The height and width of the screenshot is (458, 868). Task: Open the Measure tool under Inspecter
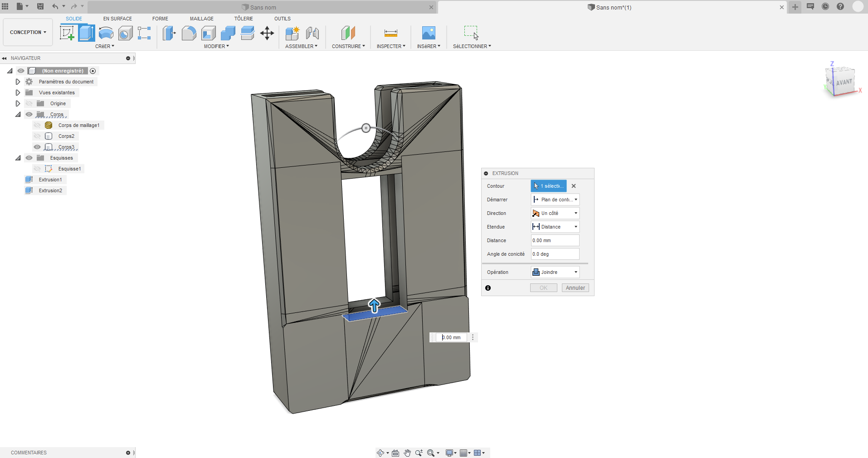pyautogui.click(x=390, y=33)
